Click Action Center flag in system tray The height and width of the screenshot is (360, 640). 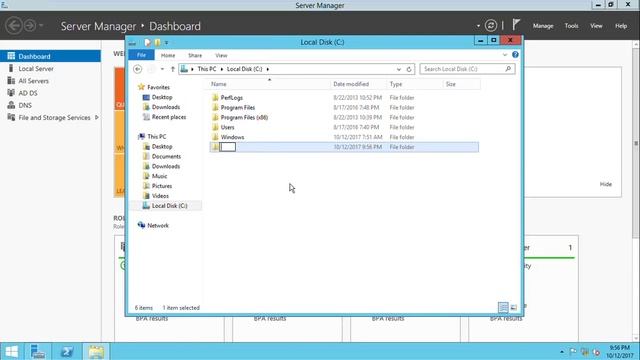coord(573,351)
